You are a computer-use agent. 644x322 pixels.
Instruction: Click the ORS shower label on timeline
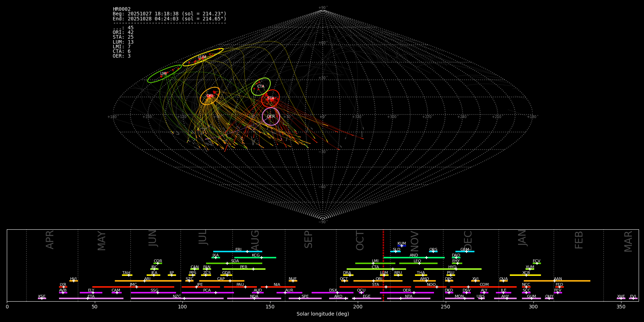(433, 250)
